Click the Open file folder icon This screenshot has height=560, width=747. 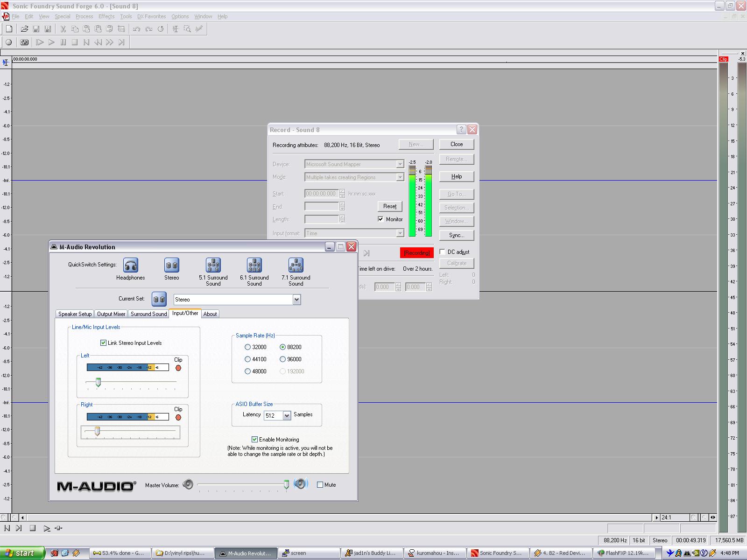tap(24, 29)
